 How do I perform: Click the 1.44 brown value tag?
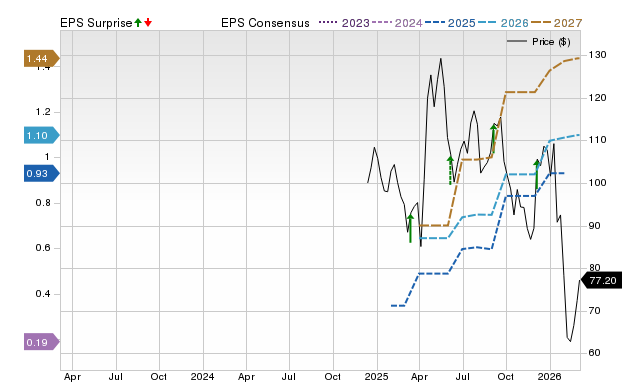point(41,59)
